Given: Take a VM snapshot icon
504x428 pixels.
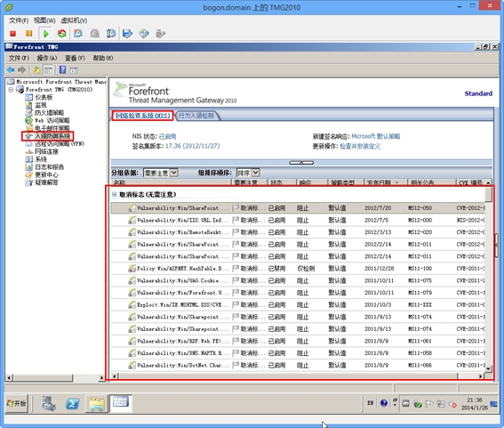Looking at the screenshot, I should click(78, 34).
